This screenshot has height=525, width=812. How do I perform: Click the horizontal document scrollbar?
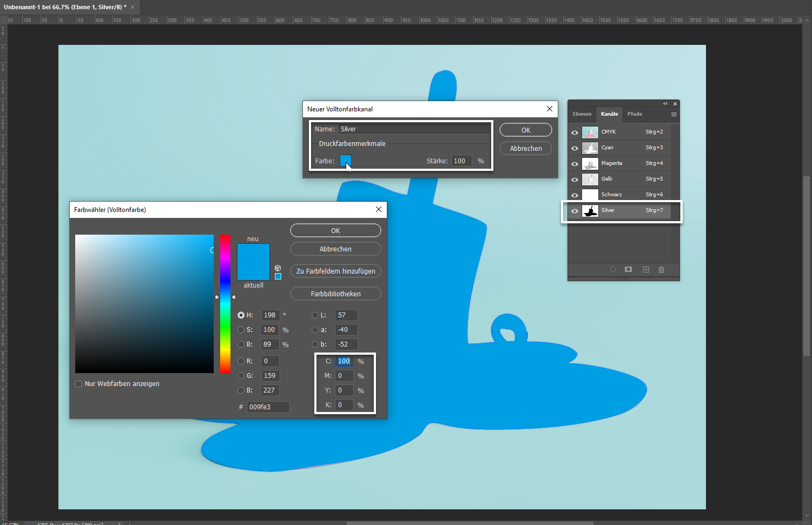click(x=470, y=523)
